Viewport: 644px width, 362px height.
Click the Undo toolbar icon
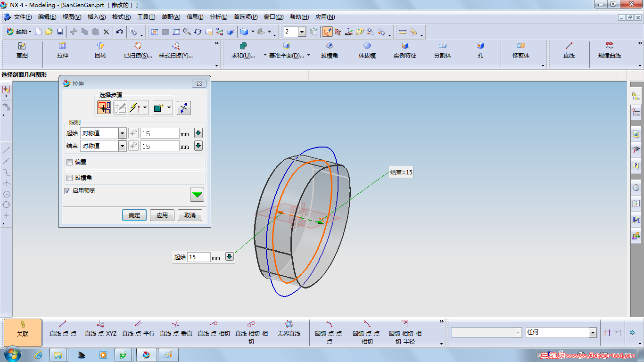coord(119,32)
